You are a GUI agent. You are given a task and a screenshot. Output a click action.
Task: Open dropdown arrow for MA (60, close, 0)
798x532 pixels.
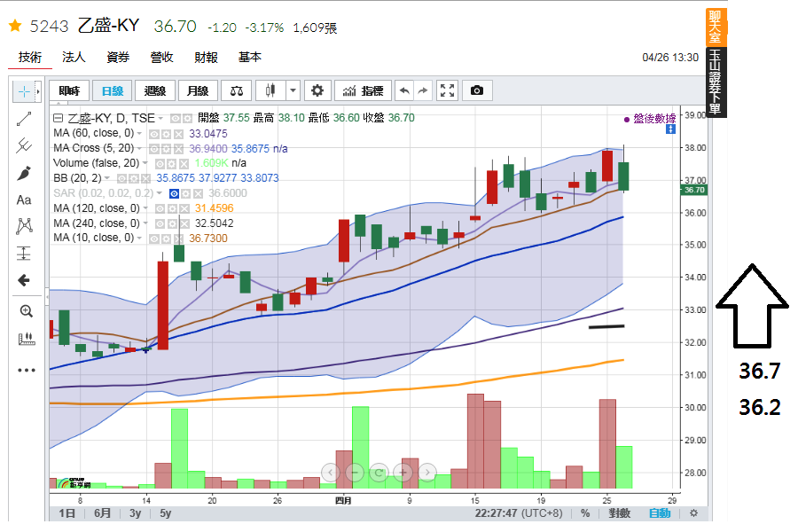[x=139, y=133]
